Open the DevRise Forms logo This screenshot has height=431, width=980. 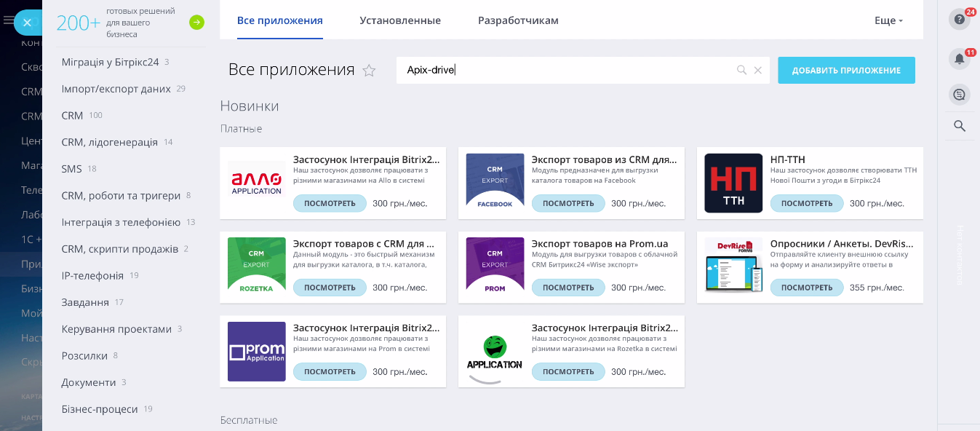click(733, 267)
